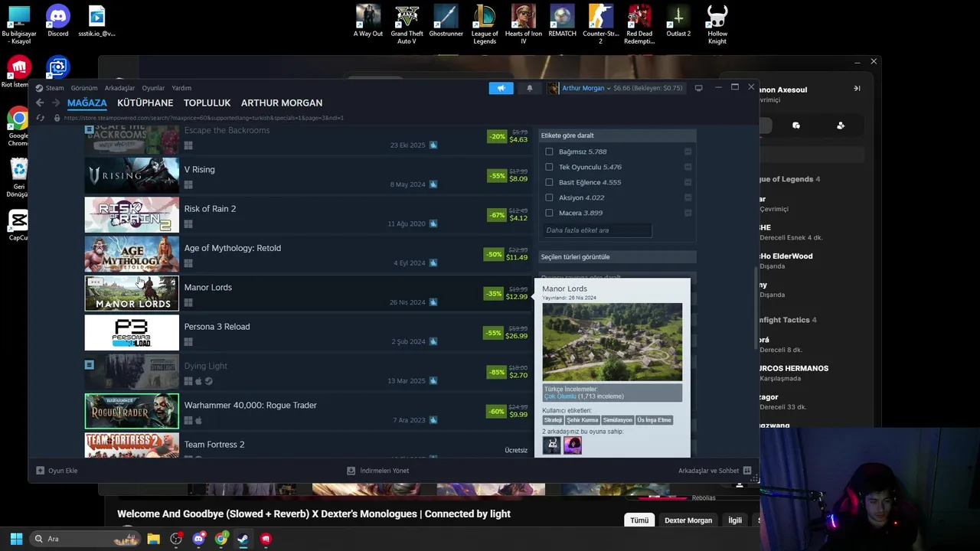Switch to the MAĞAZA tab
980x551 pixels.
click(x=87, y=103)
